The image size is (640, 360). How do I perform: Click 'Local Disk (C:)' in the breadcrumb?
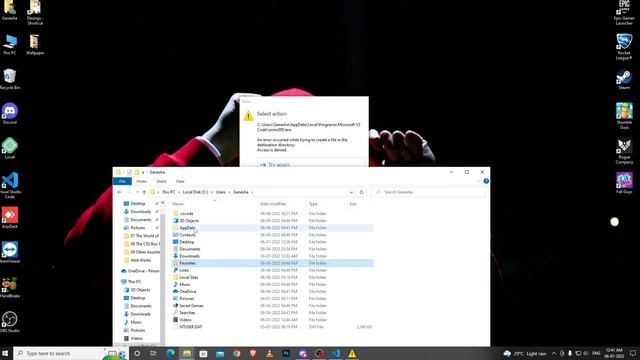pyautogui.click(x=195, y=192)
